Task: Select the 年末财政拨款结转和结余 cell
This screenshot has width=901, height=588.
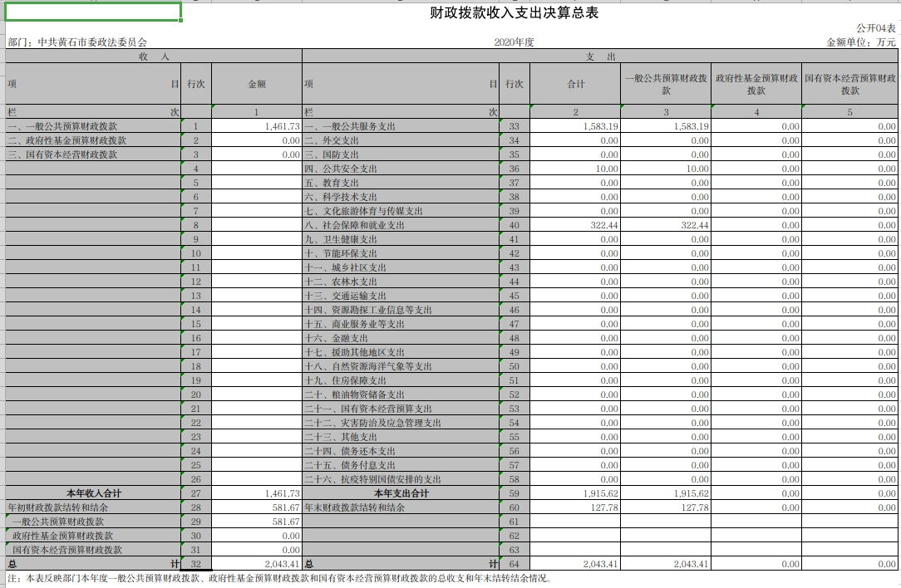Action: (x=401, y=507)
